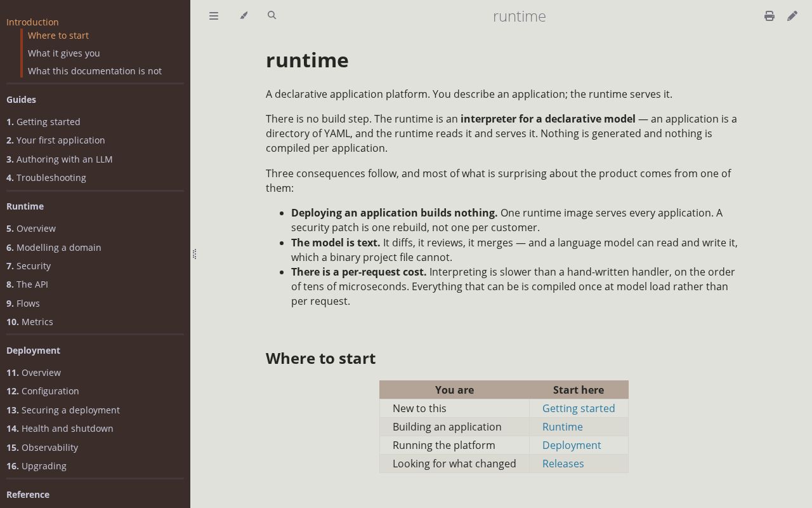Open the theme picker paintbrush icon
The height and width of the screenshot is (508, 812).
point(244,15)
